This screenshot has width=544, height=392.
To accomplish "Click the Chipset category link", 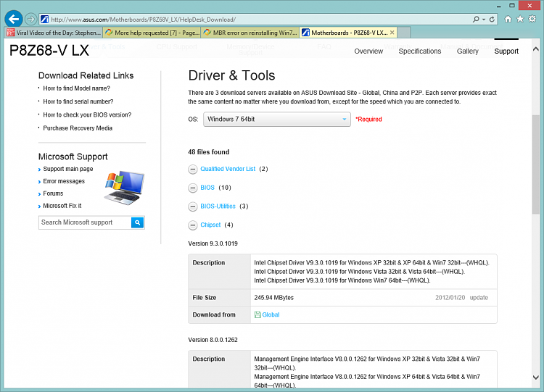I will (210, 225).
